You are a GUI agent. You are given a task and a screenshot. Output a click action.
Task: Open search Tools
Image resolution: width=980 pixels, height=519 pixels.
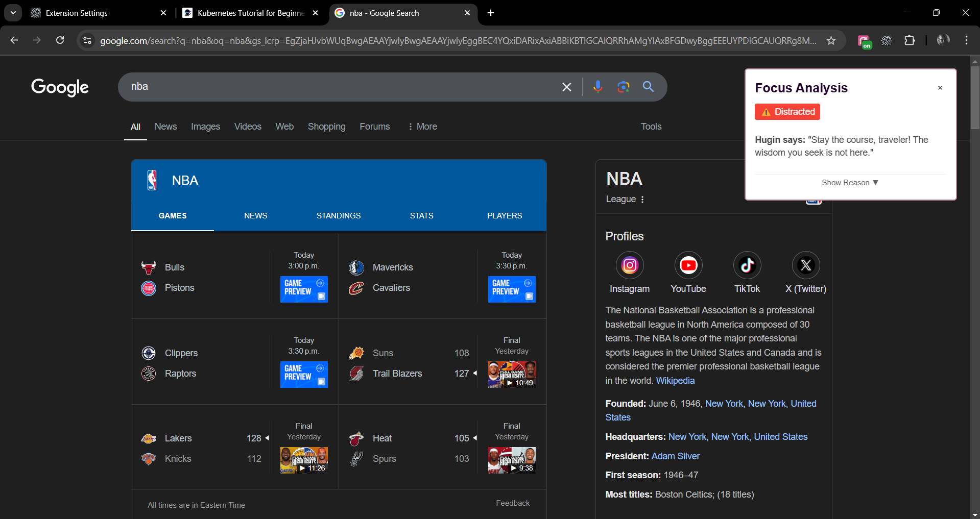651,127
